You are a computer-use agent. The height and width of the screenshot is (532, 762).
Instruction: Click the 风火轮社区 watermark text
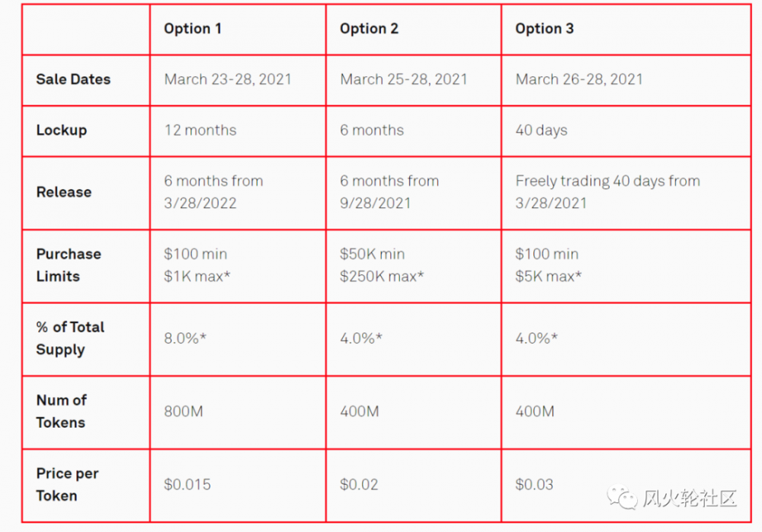coord(690,498)
